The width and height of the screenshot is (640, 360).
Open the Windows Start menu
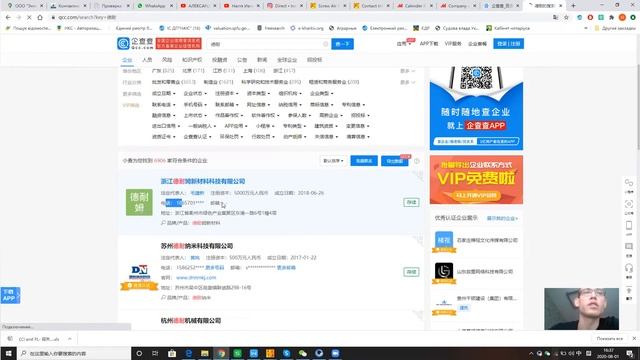tap(8, 353)
